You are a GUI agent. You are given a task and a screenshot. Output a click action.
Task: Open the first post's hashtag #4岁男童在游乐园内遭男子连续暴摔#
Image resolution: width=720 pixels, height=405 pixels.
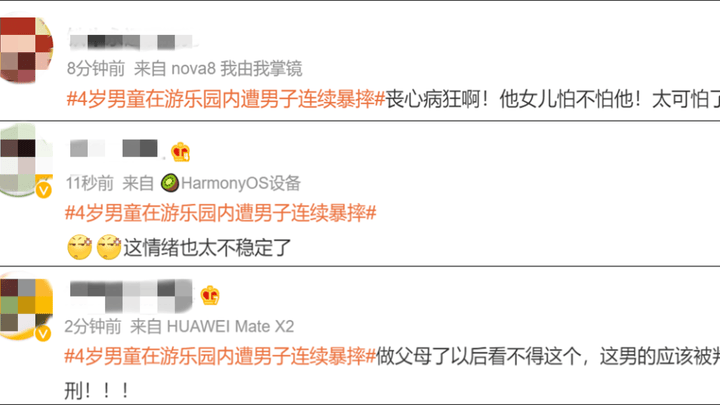(225, 99)
